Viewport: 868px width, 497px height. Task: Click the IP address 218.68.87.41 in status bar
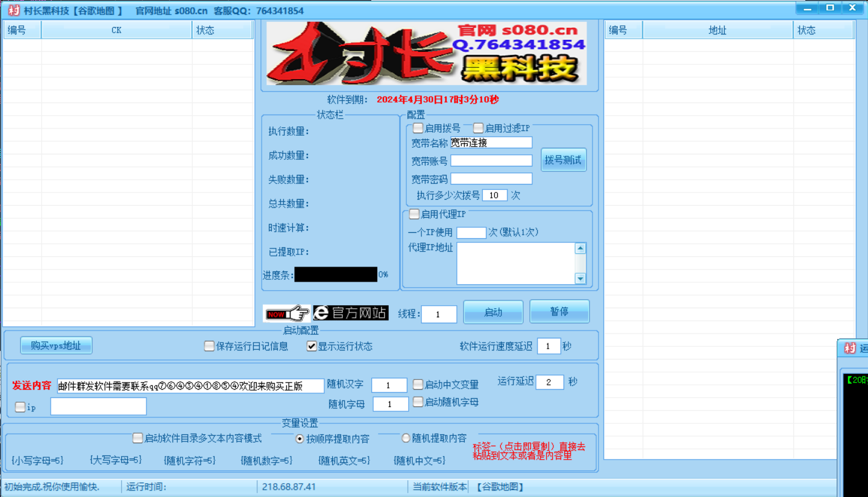tap(289, 487)
